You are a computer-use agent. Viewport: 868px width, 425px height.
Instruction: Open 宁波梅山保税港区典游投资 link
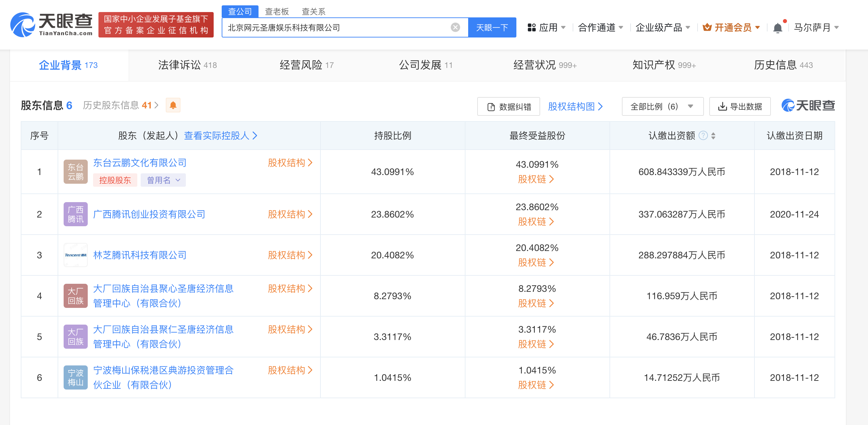(163, 377)
